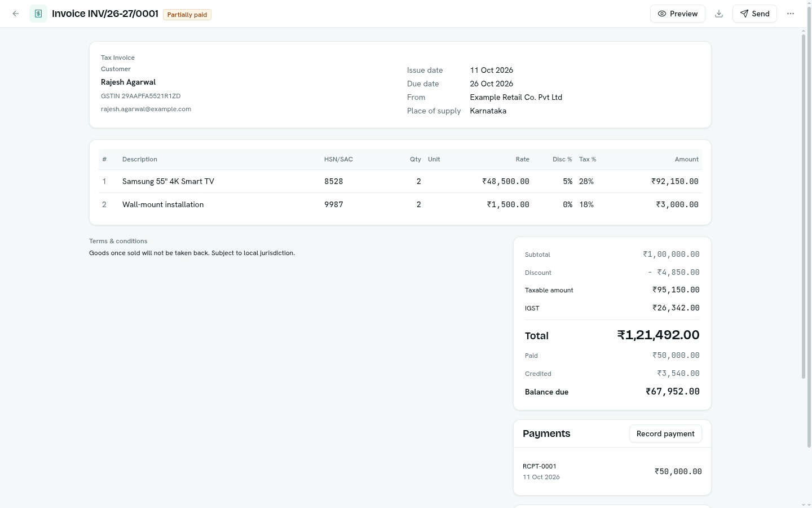Send the invoice

tap(754, 14)
